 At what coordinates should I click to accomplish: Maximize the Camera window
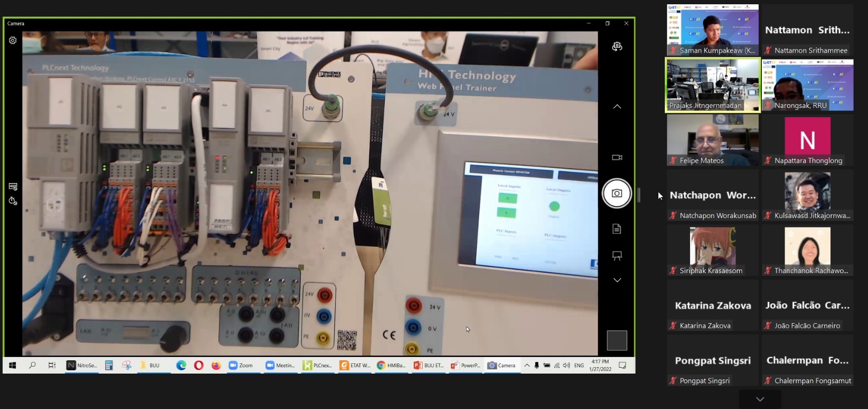click(x=607, y=24)
